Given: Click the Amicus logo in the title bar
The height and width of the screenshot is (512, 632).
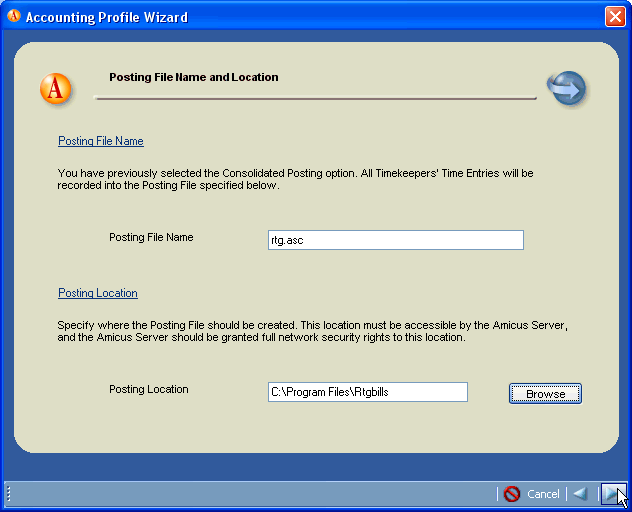Looking at the screenshot, I should coord(14,17).
